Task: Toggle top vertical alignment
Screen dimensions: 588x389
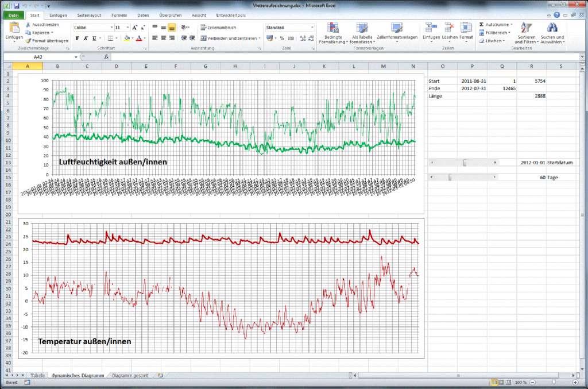Action: (x=155, y=28)
